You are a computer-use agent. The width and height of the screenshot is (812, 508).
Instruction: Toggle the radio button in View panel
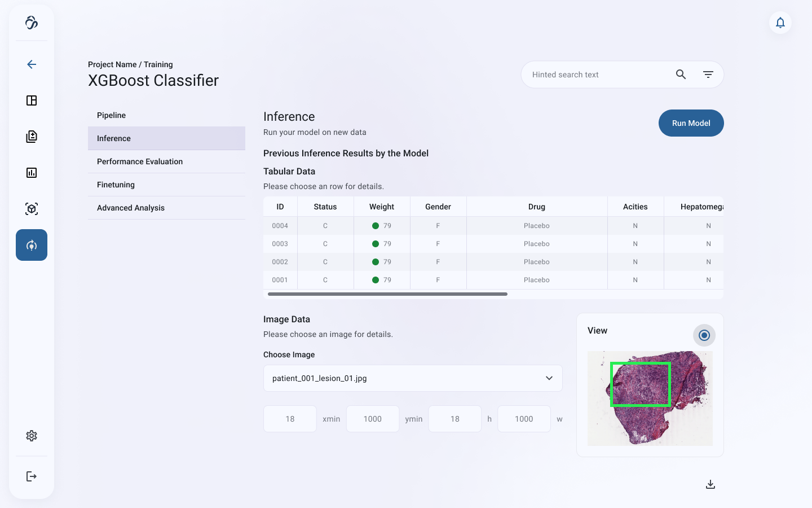click(704, 335)
